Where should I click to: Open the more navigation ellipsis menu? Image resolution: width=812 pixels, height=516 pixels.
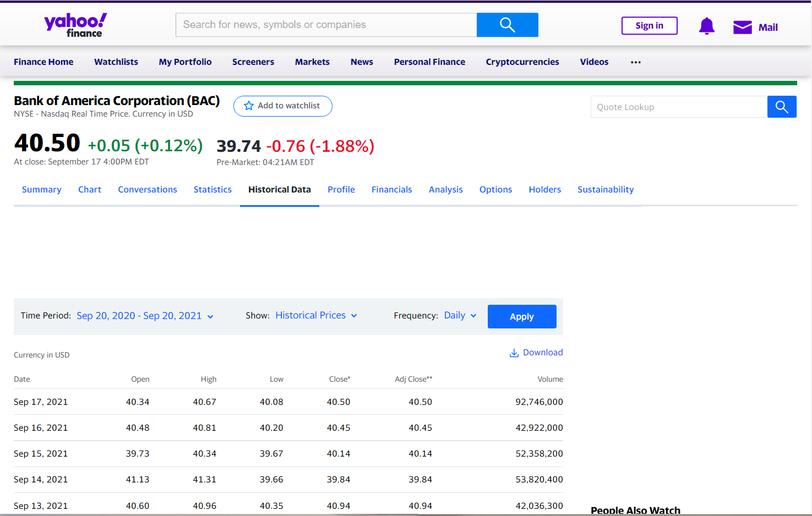[x=636, y=62]
